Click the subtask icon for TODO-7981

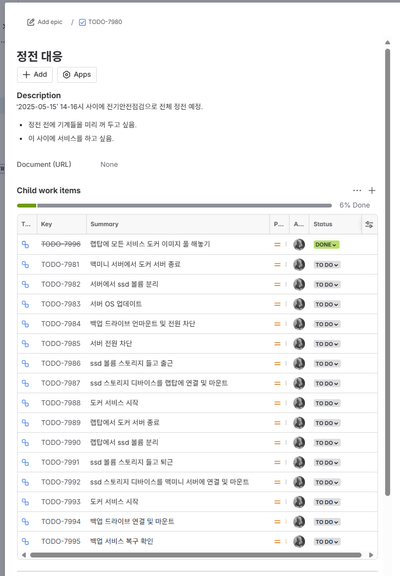[x=25, y=264]
